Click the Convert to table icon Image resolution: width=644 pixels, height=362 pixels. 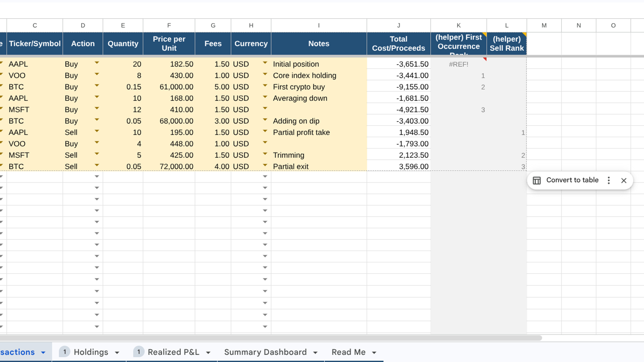click(x=537, y=180)
